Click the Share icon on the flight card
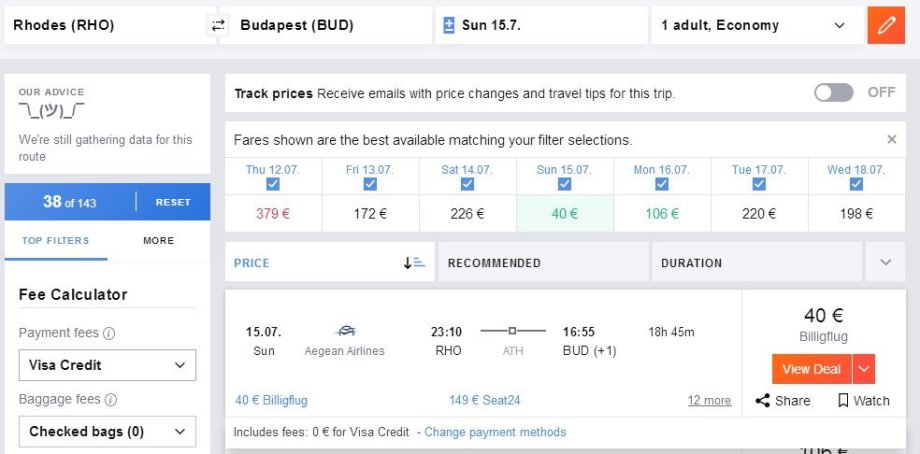 point(763,401)
